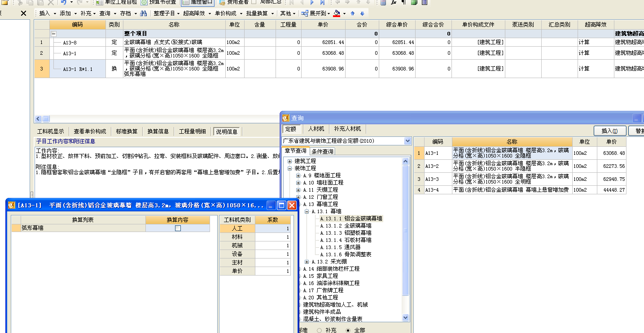This screenshot has height=333, width=644.
Task: Switch to the 条件查询 tab
Action: (x=322, y=151)
